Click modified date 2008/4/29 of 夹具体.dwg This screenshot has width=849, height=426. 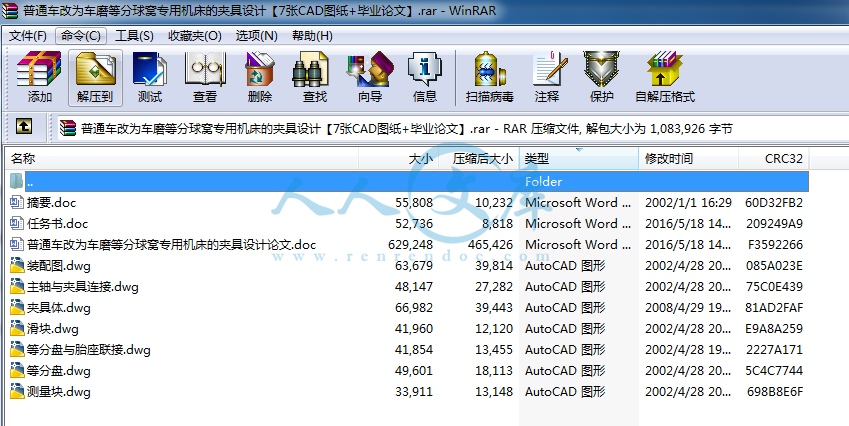click(x=689, y=308)
